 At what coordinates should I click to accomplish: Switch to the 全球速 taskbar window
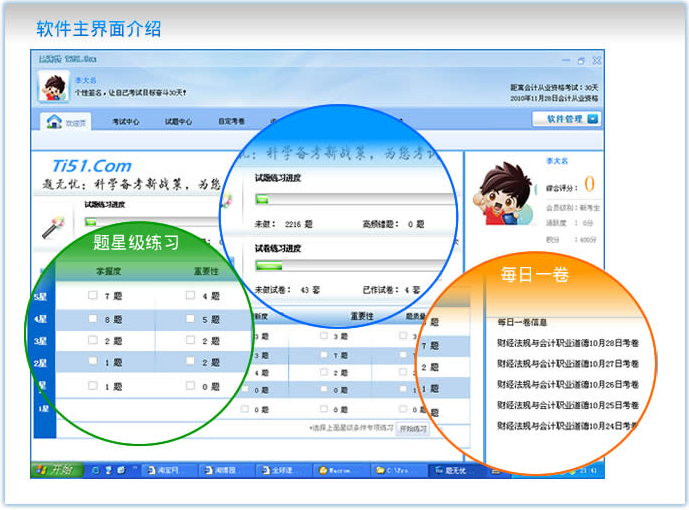(285, 470)
